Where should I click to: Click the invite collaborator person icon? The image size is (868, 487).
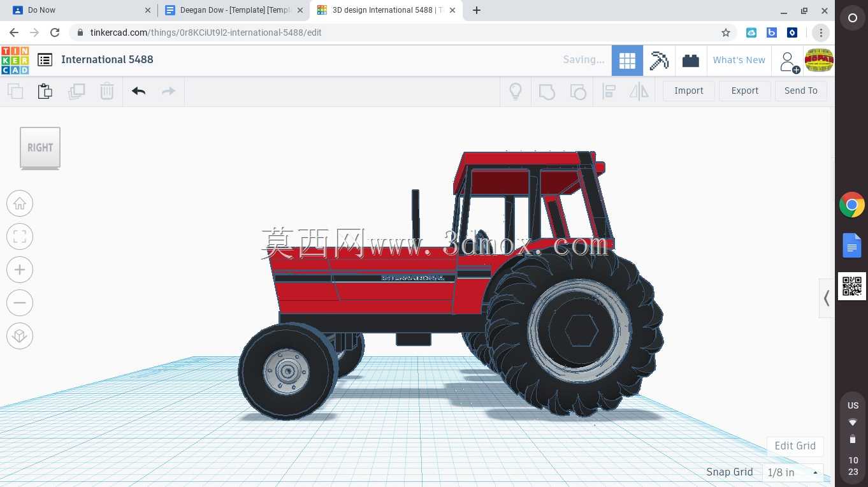[x=788, y=61]
